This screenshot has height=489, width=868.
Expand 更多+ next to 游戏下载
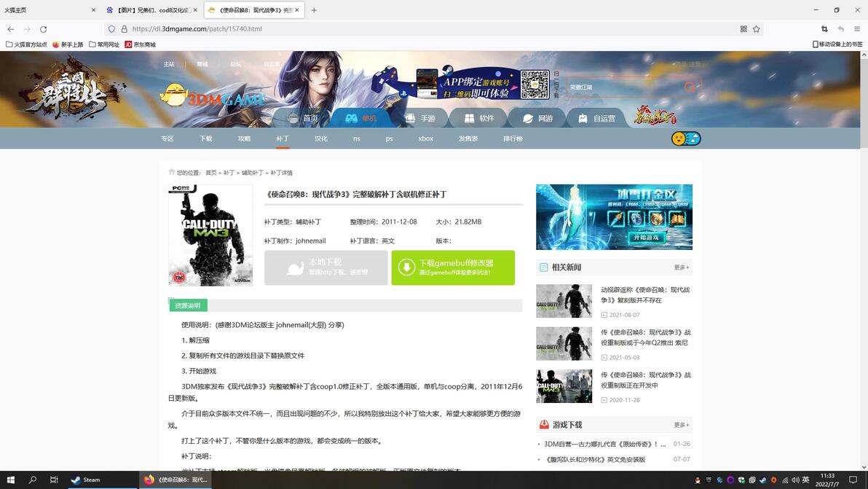coord(682,425)
